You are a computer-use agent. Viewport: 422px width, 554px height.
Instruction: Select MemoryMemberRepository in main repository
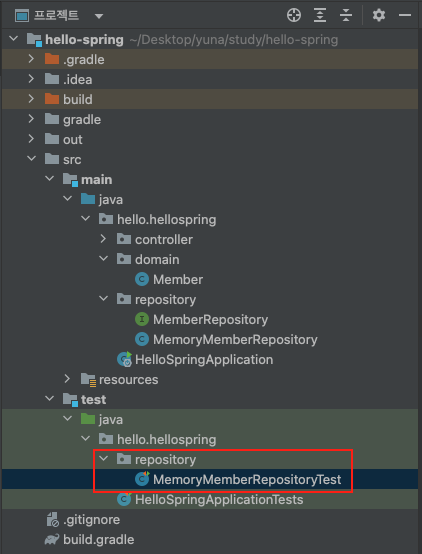point(235,340)
